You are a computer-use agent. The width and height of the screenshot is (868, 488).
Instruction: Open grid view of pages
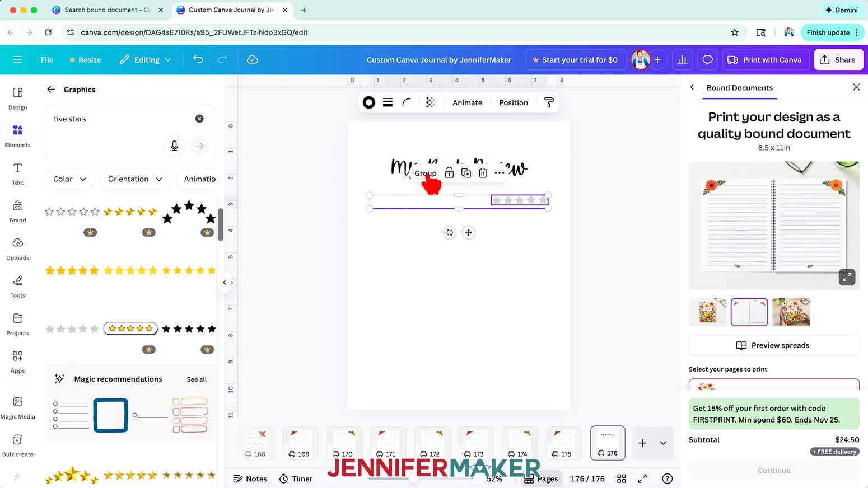[x=621, y=478]
